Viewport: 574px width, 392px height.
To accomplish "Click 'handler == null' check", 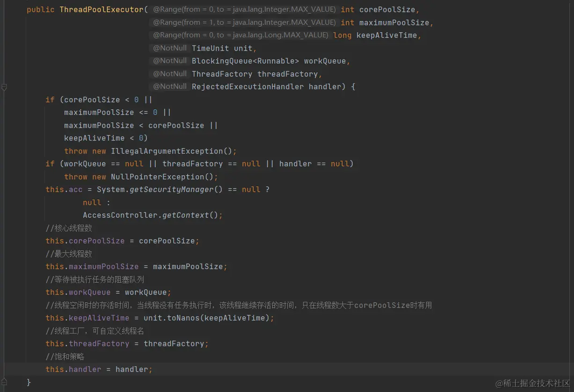I will pos(314,164).
